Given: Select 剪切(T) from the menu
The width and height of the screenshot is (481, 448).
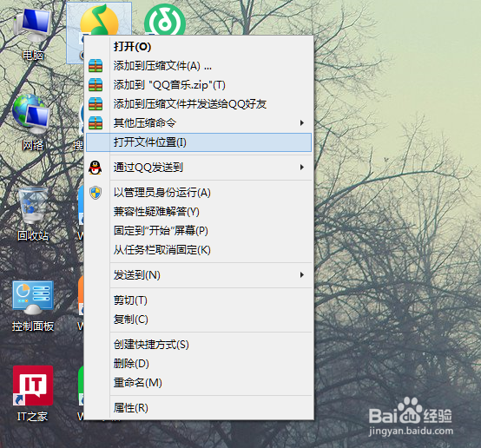Looking at the screenshot, I should pyautogui.click(x=199, y=300).
